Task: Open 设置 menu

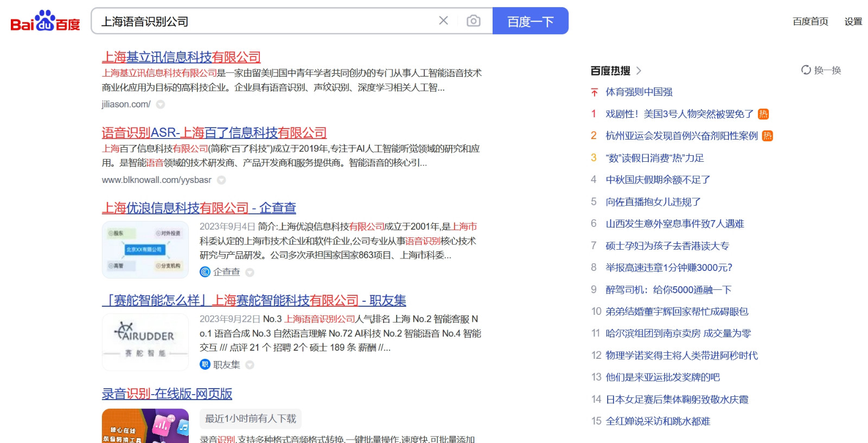Action: [853, 21]
